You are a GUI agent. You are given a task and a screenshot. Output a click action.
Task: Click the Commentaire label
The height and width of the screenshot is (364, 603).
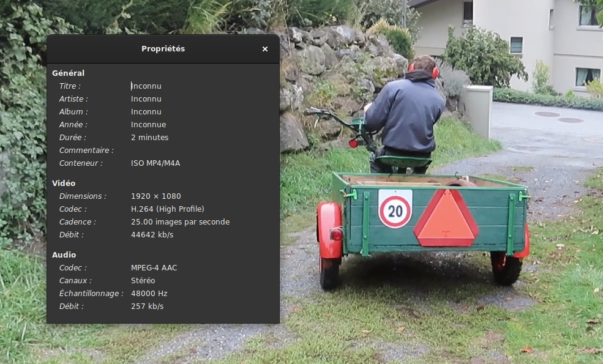pos(86,150)
